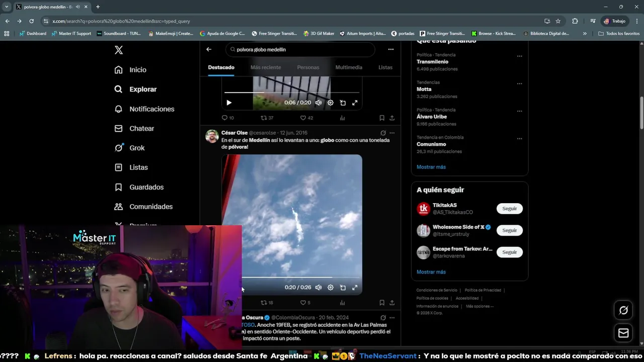Toggle picture-in-picture on top video
Screen dimensions: 644x362
[x=343, y=103]
